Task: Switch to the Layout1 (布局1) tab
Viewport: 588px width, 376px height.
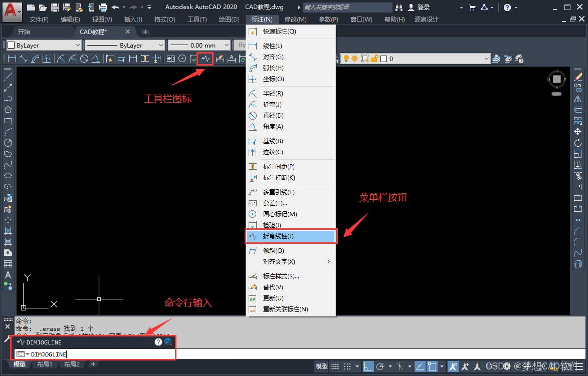Action: click(45, 364)
